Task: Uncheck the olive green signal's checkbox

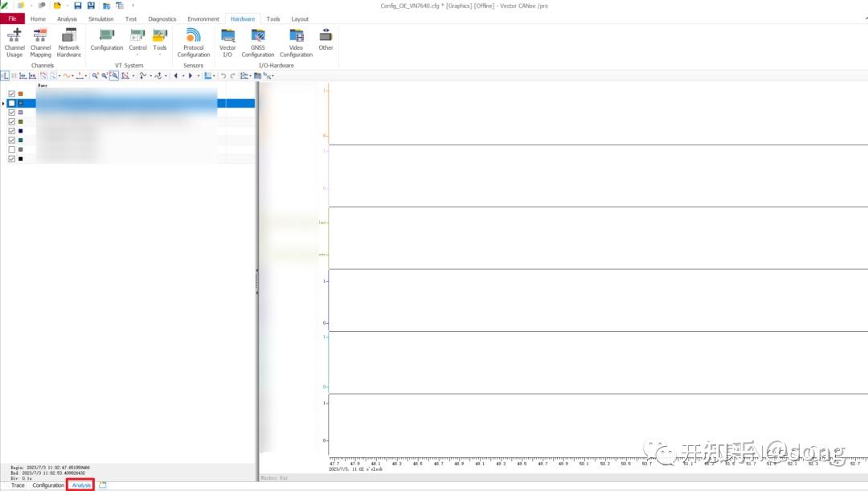Action: coord(11,121)
